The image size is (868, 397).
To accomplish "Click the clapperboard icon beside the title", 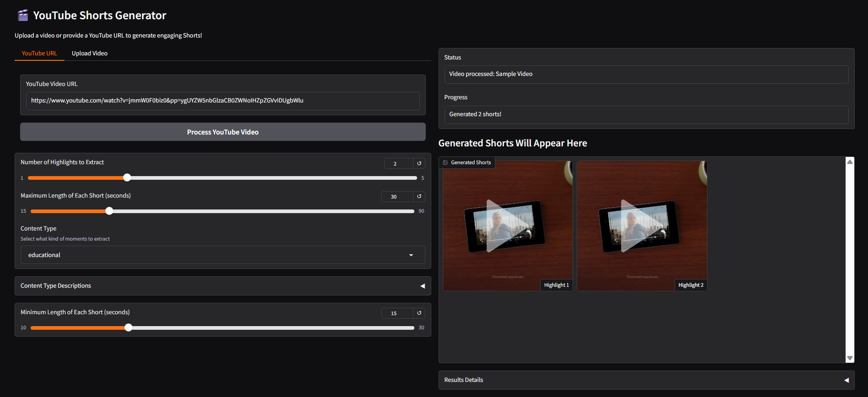I will pyautogui.click(x=23, y=16).
